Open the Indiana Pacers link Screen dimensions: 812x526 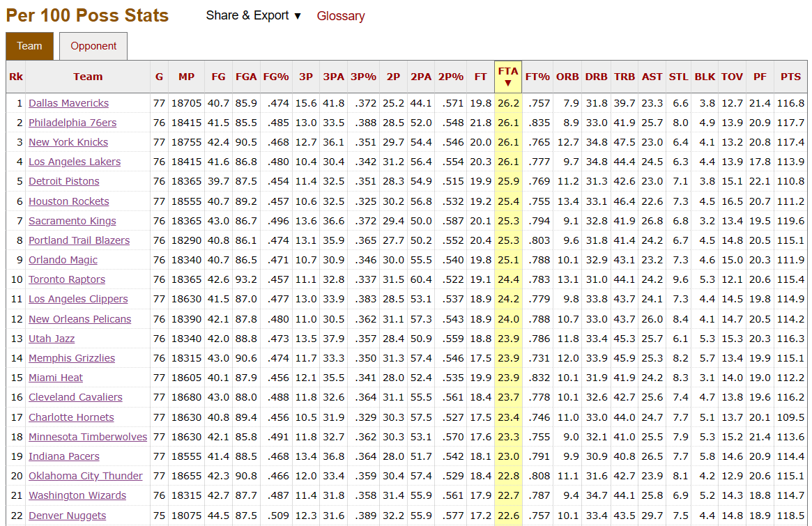coord(63,456)
